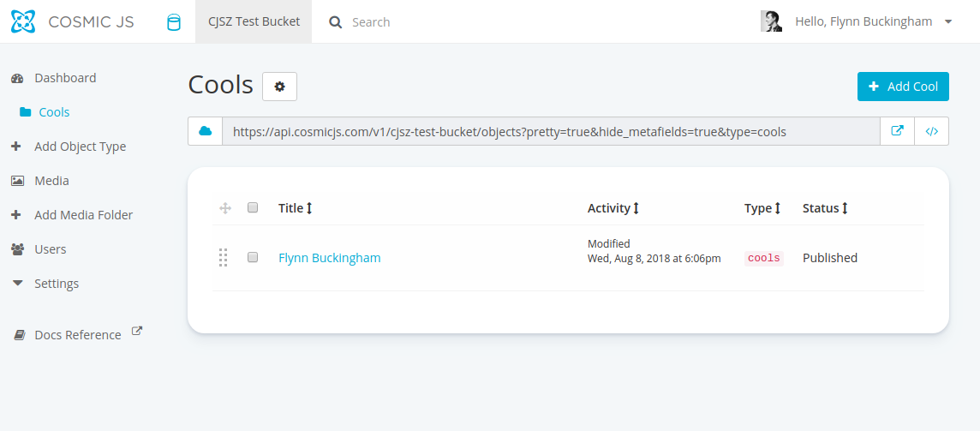Open Cools settings gear button
The image size is (980, 431).
[x=279, y=87]
